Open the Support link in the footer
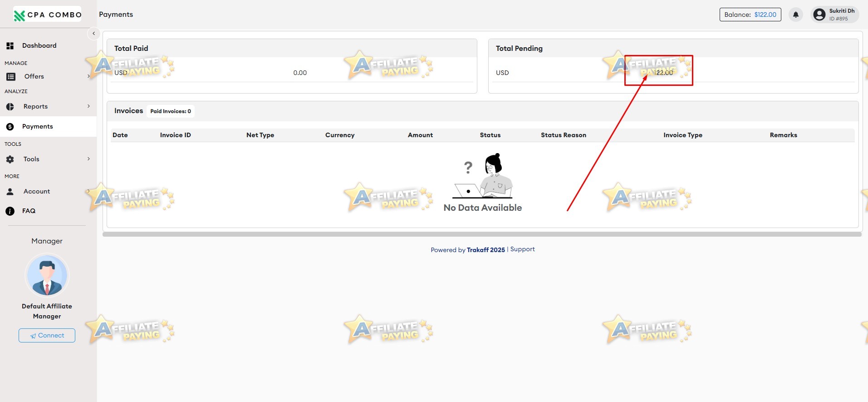Image resolution: width=868 pixels, height=402 pixels. point(523,249)
